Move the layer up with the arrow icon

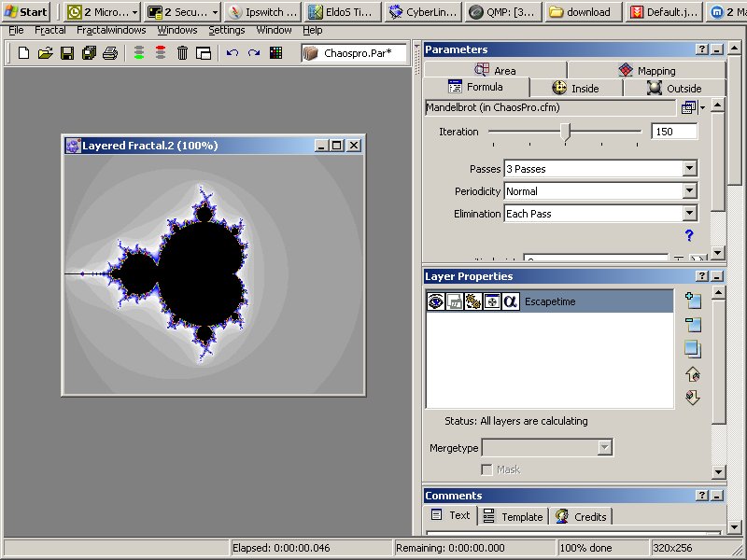692,374
